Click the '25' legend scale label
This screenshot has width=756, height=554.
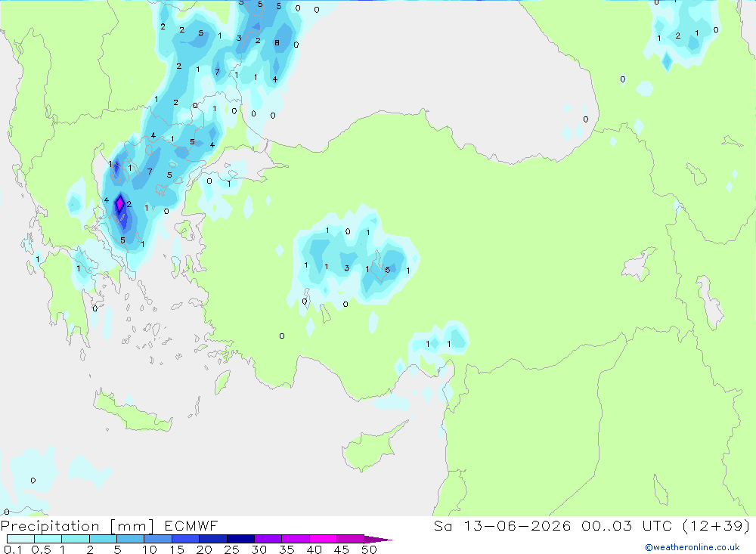tap(232, 549)
